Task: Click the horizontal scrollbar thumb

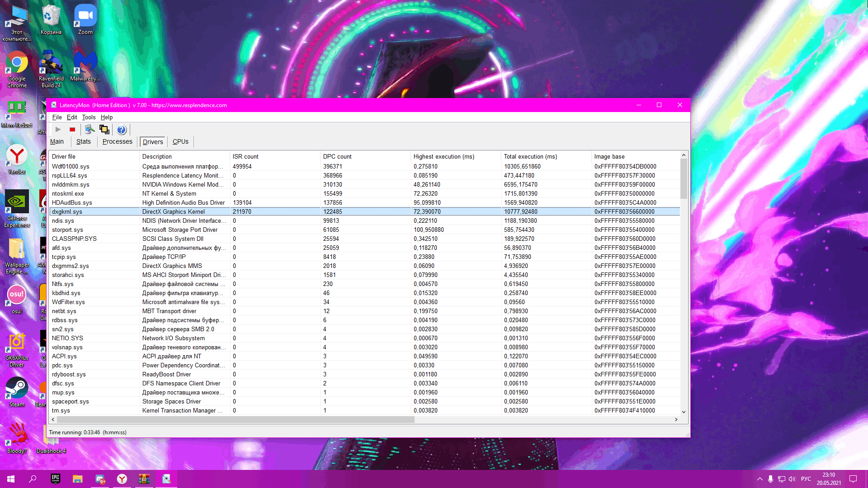Action: click(236, 419)
